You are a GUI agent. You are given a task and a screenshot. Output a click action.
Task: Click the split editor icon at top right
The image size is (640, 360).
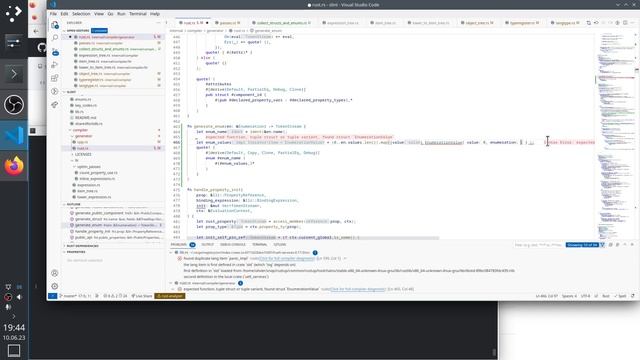coord(625,23)
